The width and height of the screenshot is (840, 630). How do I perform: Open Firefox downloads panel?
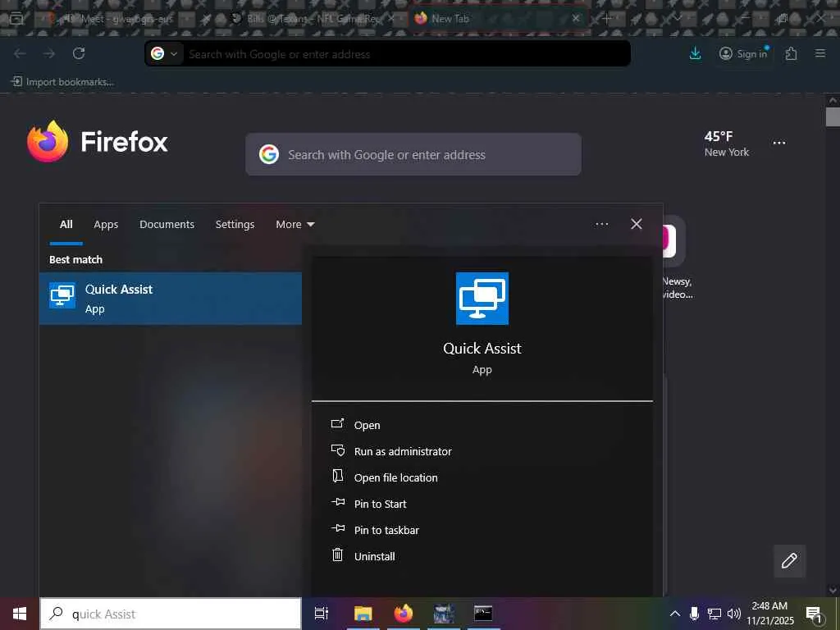(x=695, y=53)
